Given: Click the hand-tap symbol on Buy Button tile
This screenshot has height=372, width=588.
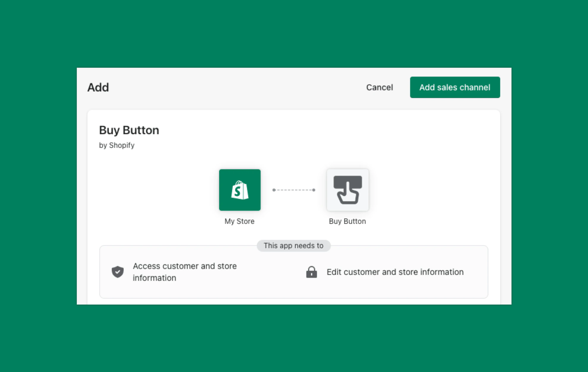Looking at the screenshot, I should click(x=348, y=190).
